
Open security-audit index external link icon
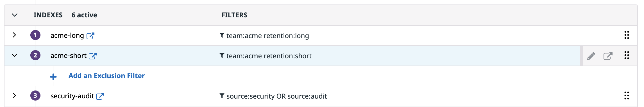tap(100, 96)
